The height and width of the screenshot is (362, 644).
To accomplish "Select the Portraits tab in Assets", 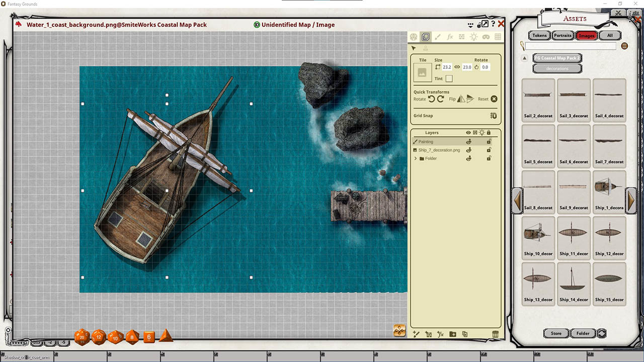I will (x=562, y=35).
